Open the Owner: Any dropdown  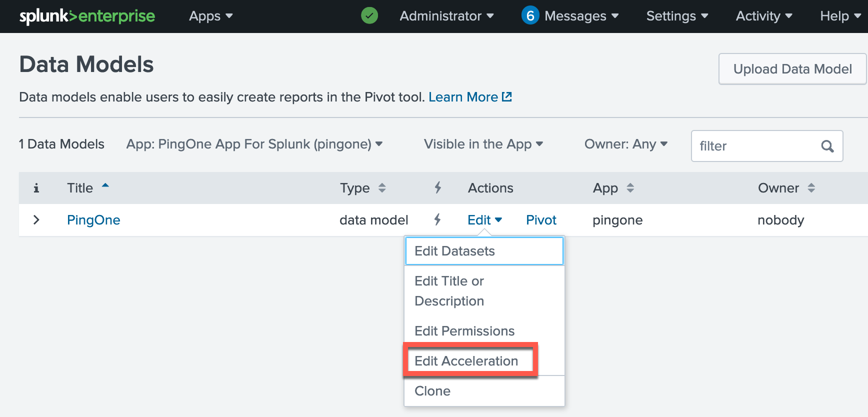(x=626, y=144)
